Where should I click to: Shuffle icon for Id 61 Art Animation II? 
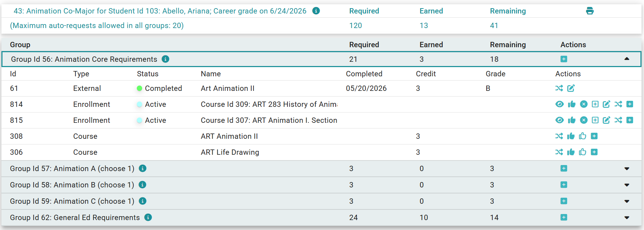(x=559, y=88)
